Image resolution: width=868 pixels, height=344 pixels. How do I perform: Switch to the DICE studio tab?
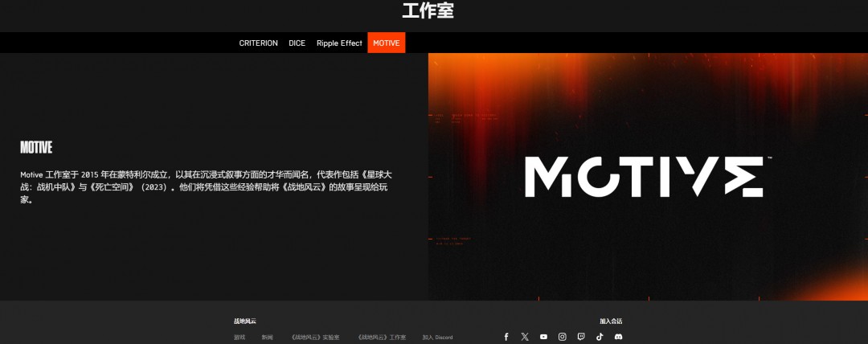coord(297,43)
